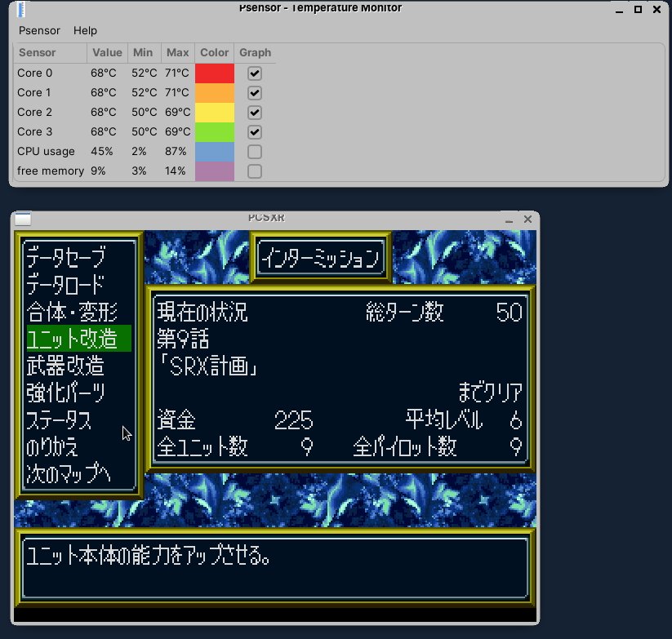This screenshot has width=672, height=639.
Task: Toggle graph checkbox for Core 1
Action: tap(255, 93)
